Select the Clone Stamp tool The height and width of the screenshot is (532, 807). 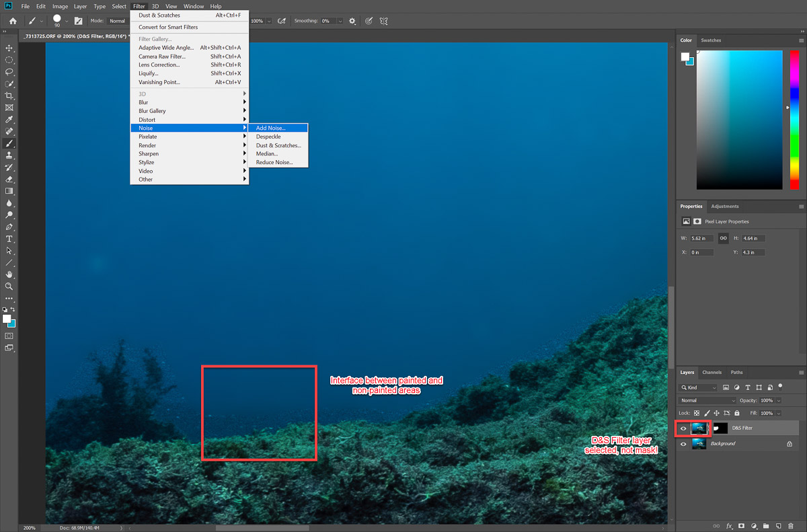coord(9,155)
